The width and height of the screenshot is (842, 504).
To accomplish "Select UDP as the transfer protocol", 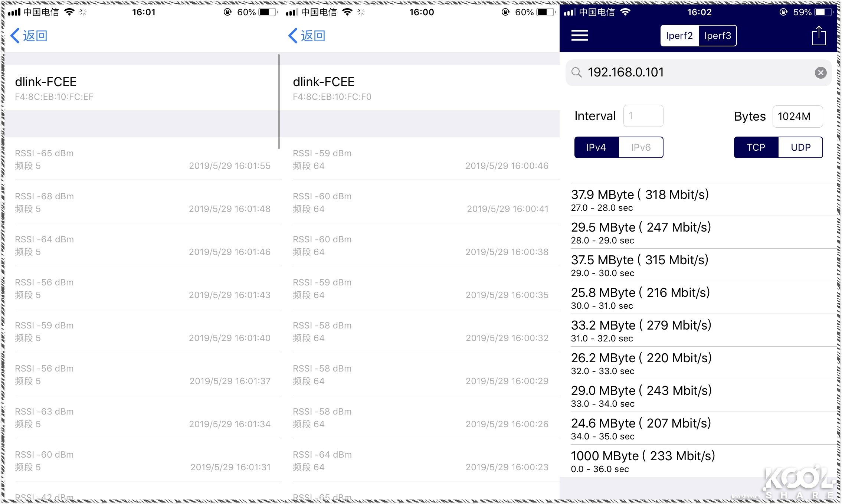I will pyautogui.click(x=801, y=147).
